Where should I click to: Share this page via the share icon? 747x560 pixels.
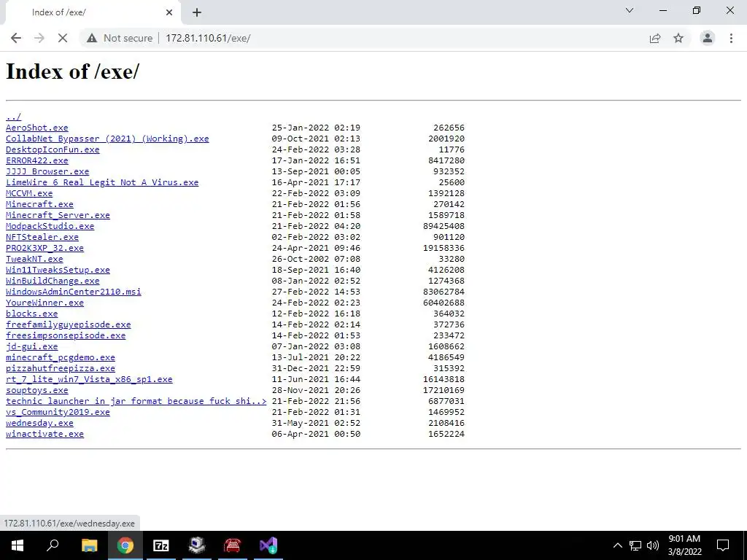pyautogui.click(x=655, y=38)
